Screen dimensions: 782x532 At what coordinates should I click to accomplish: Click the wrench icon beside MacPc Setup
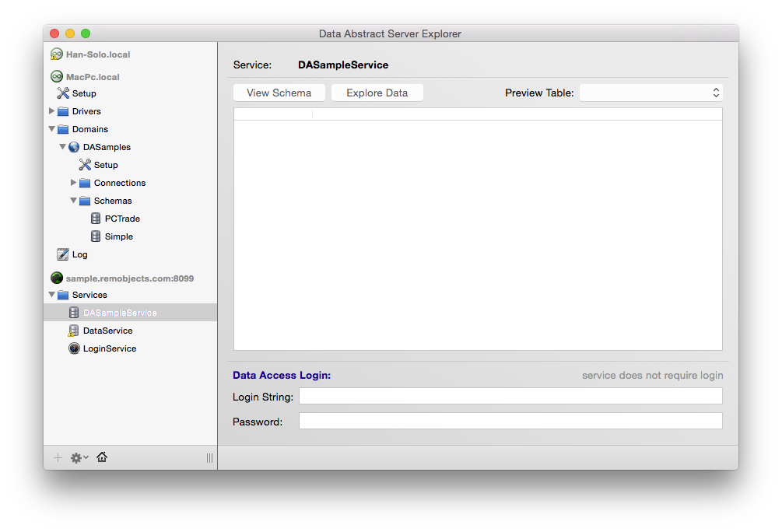(x=63, y=93)
